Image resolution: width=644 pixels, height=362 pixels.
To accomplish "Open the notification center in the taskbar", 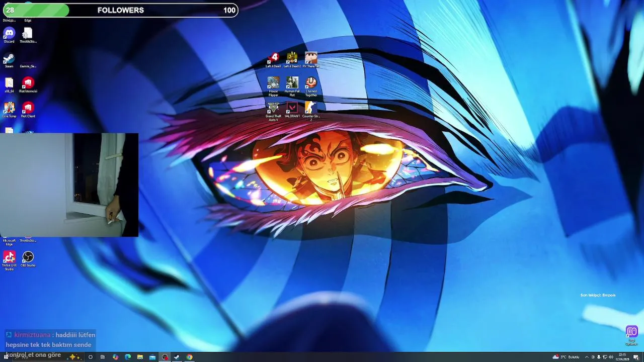I will (636, 357).
